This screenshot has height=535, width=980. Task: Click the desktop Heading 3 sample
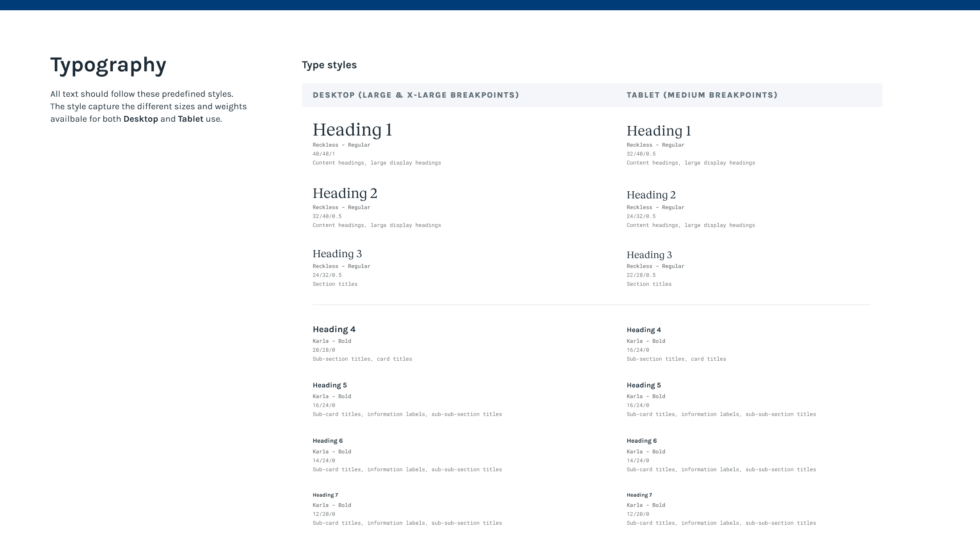pos(337,254)
